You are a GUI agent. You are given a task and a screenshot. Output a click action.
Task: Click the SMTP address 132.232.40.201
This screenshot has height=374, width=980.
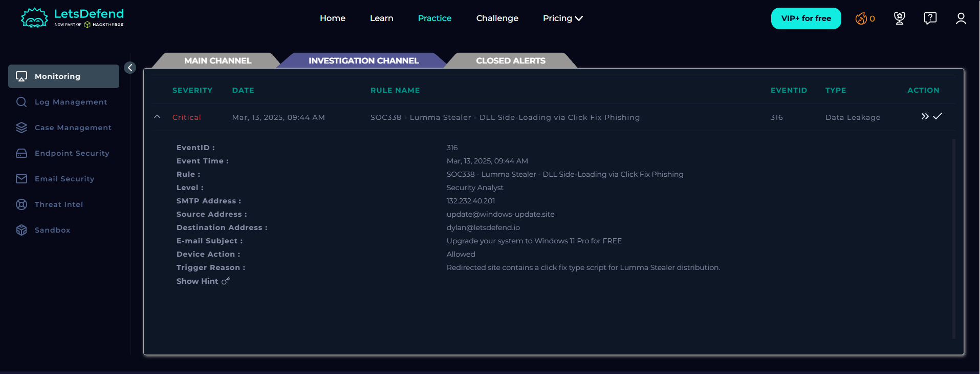[x=471, y=201]
